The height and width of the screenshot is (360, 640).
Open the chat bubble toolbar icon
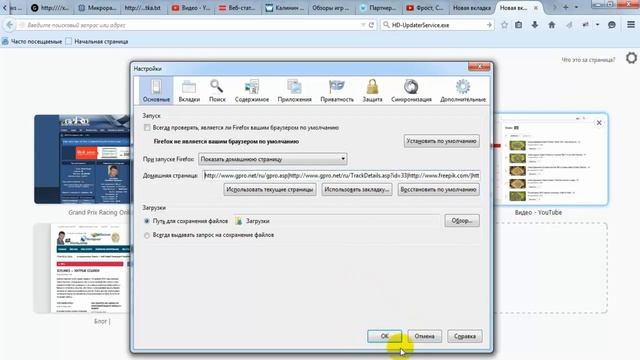pyautogui.click(x=611, y=25)
